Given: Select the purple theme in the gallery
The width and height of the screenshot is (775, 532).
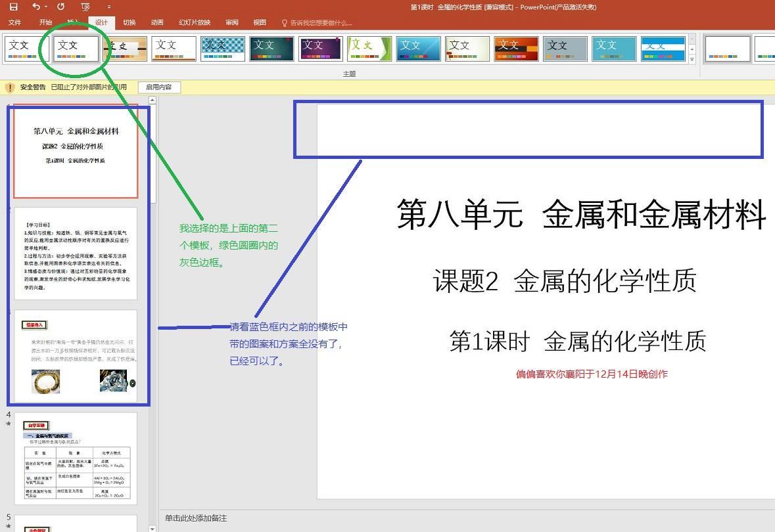Looking at the screenshot, I should tap(320, 49).
